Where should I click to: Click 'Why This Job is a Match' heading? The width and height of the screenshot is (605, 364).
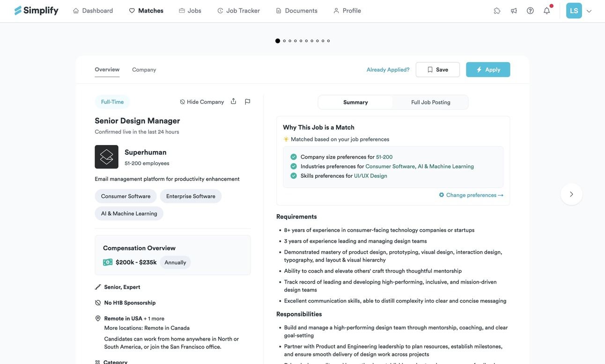tap(318, 127)
